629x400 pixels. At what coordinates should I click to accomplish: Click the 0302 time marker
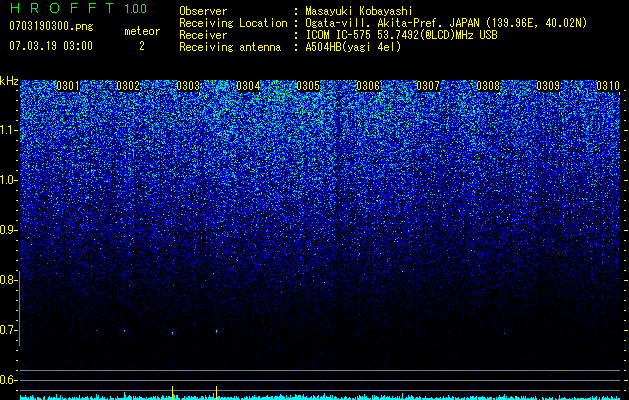128,86
